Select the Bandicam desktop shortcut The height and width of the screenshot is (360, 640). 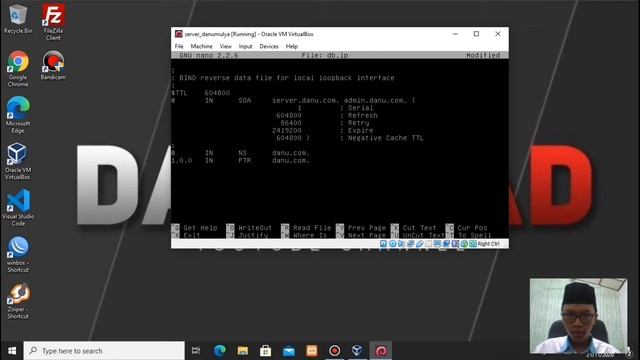tap(53, 65)
